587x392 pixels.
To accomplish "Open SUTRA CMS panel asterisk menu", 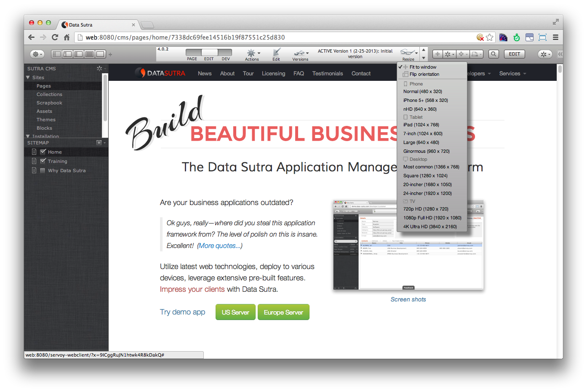I will point(101,68).
